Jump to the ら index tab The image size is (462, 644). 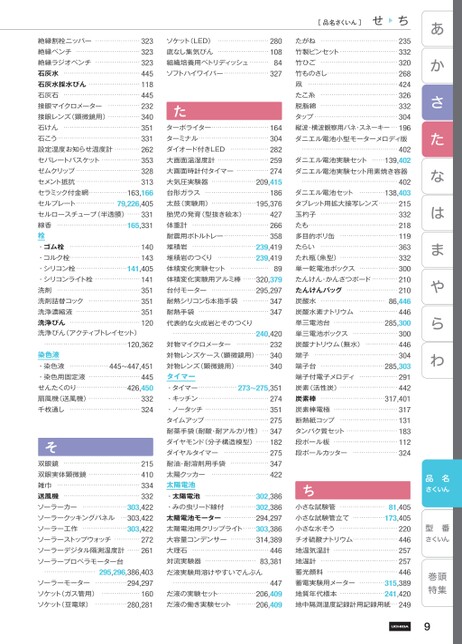point(437,323)
